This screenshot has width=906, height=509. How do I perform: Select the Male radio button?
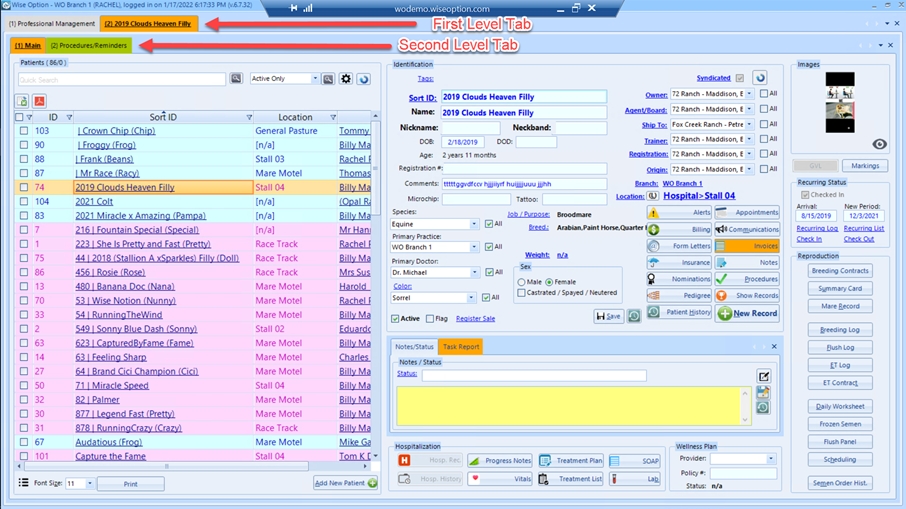(522, 282)
